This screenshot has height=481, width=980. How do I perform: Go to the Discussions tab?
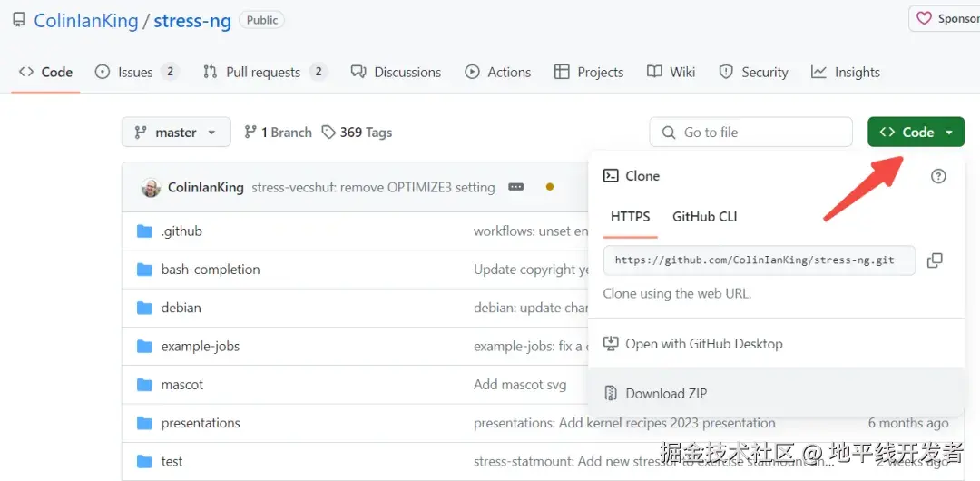(x=396, y=72)
